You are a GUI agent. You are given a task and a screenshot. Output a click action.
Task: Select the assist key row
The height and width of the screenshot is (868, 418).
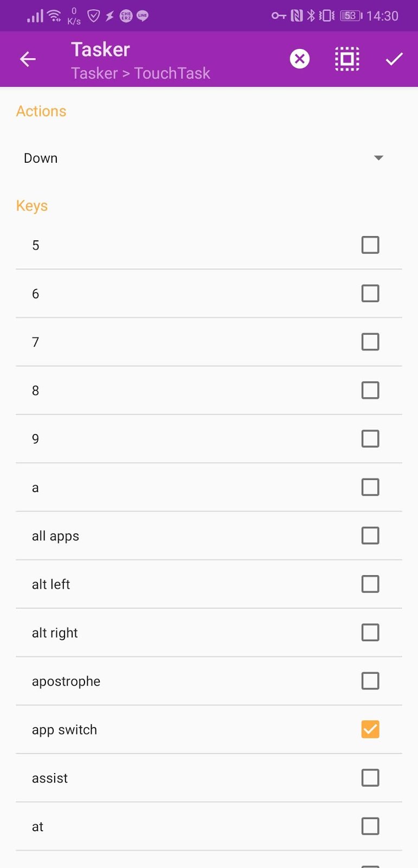click(x=209, y=778)
